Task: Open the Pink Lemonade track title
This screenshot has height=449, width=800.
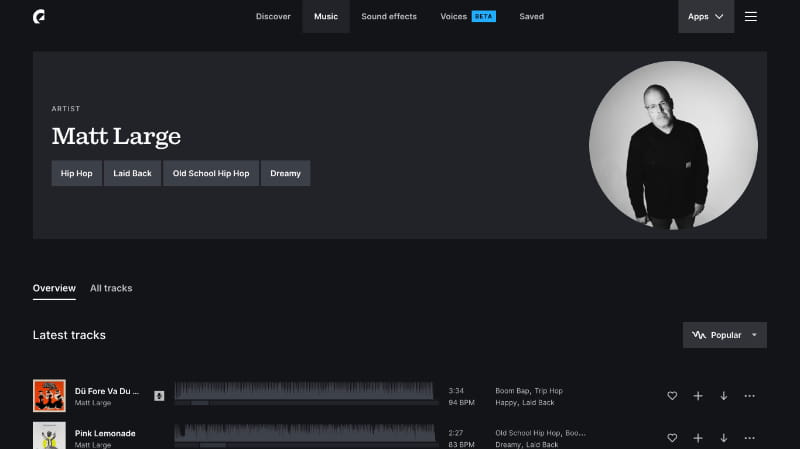Action: 105,433
